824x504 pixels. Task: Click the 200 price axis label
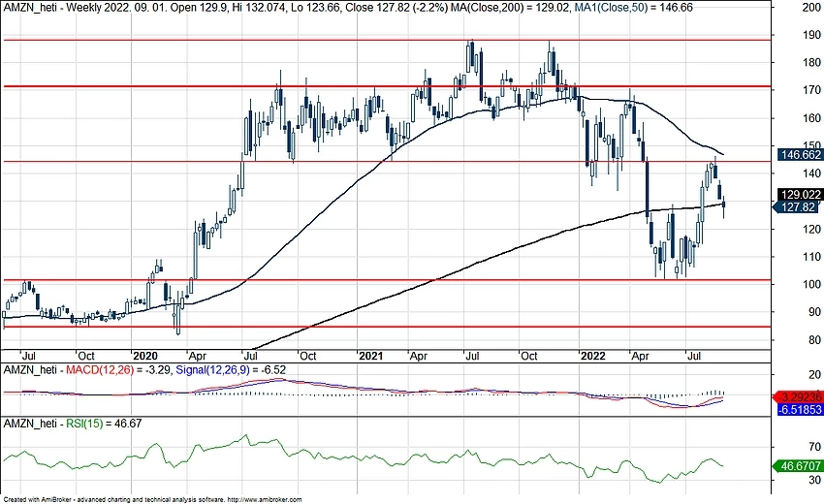click(x=812, y=8)
